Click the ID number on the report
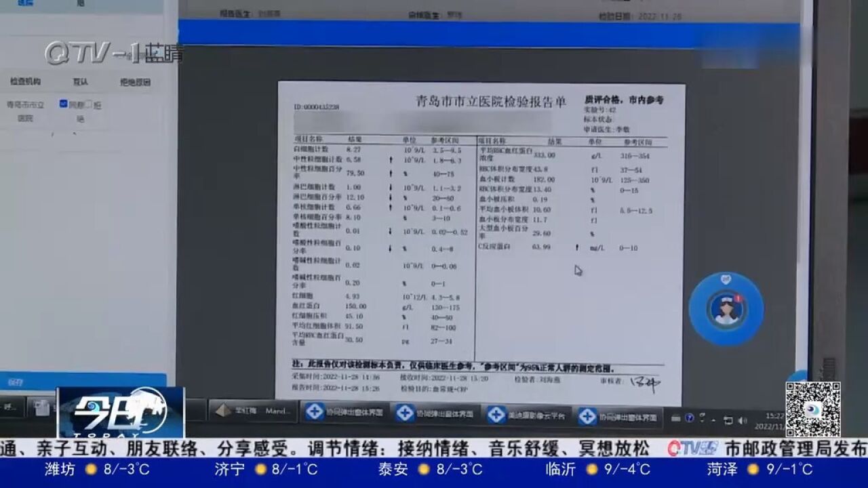 316,107
